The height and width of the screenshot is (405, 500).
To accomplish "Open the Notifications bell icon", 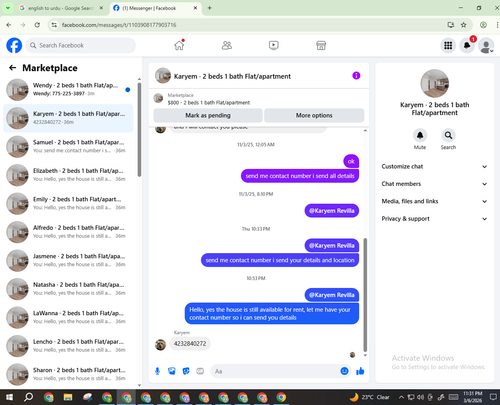I will 467,45.
